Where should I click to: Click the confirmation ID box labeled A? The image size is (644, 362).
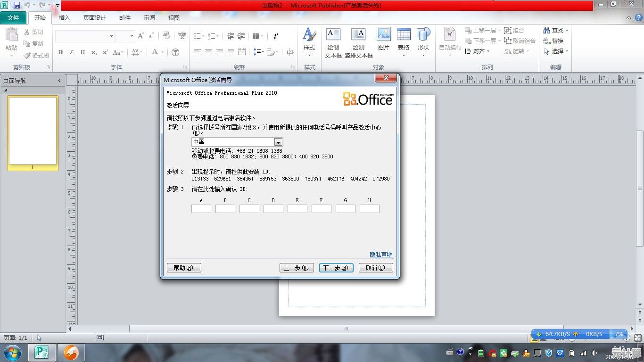(x=201, y=208)
